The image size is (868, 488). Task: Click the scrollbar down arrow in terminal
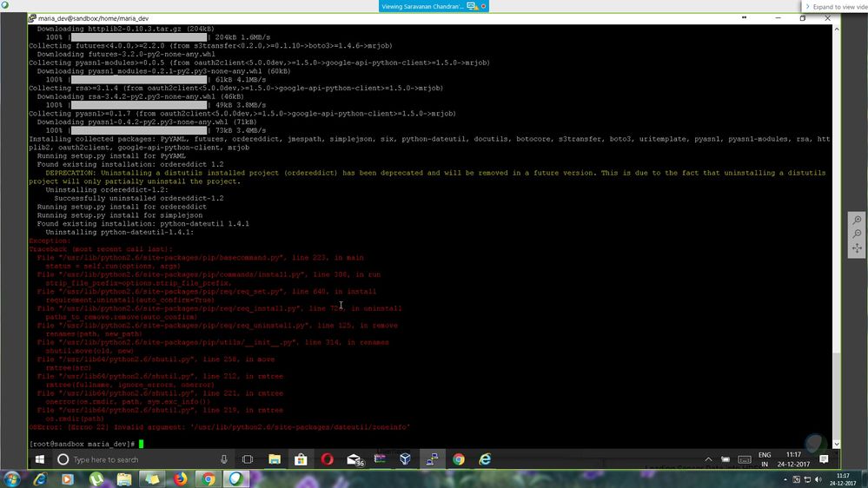point(837,444)
